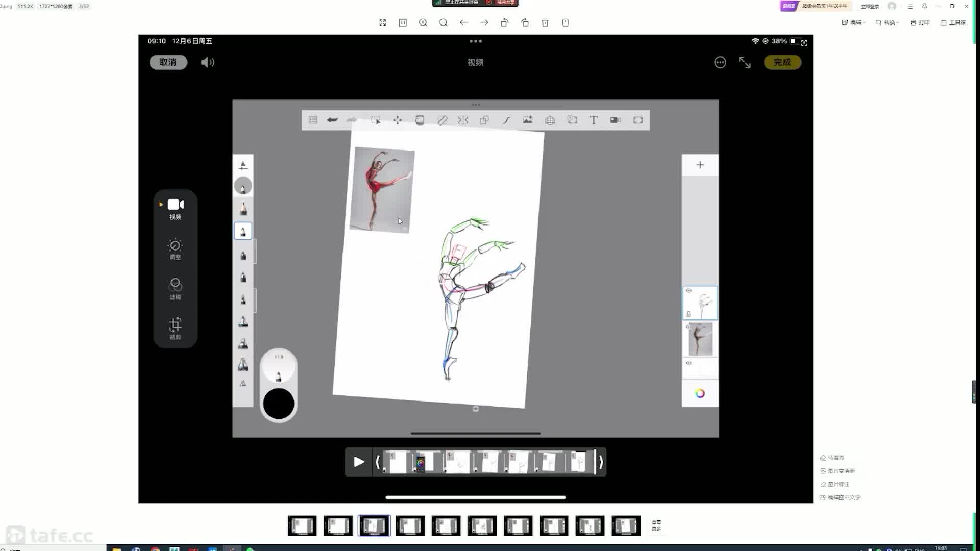Viewport: 980px width, 551px height.
Task: Select the highlighted pencil brush in brush palette
Action: tap(243, 231)
